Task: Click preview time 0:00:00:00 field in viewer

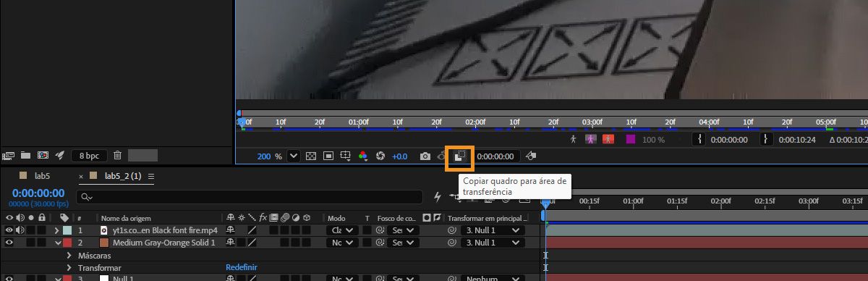Action: tap(495, 156)
